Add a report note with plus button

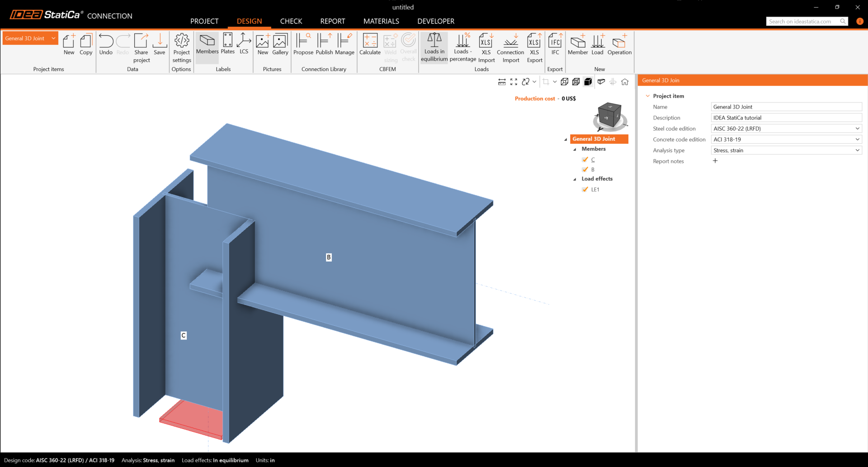pos(715,161)
